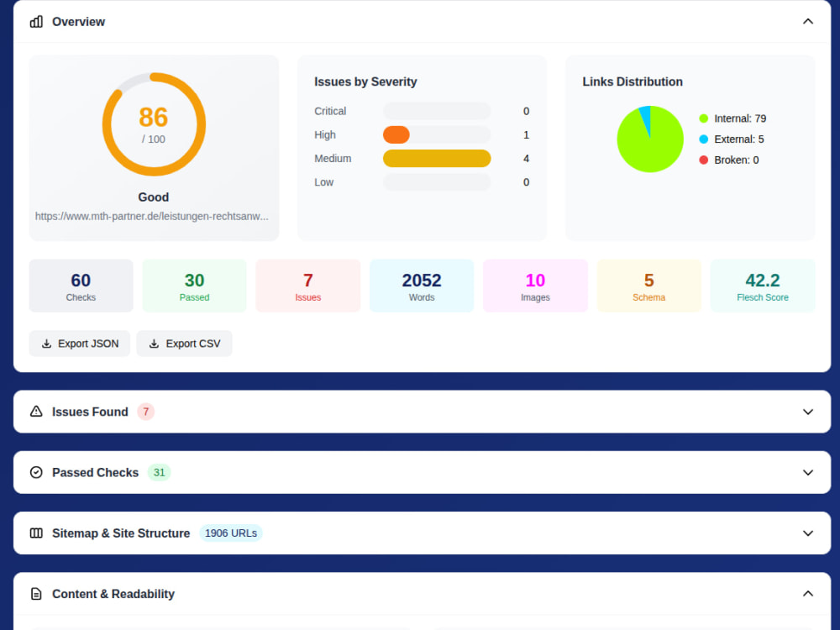Select the 2052 Words stat card
Screen dimensions: 840x630
coord(422,286)
